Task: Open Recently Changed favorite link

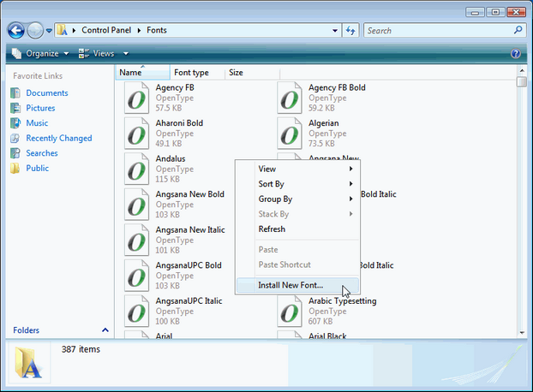Action: (59, 138)
